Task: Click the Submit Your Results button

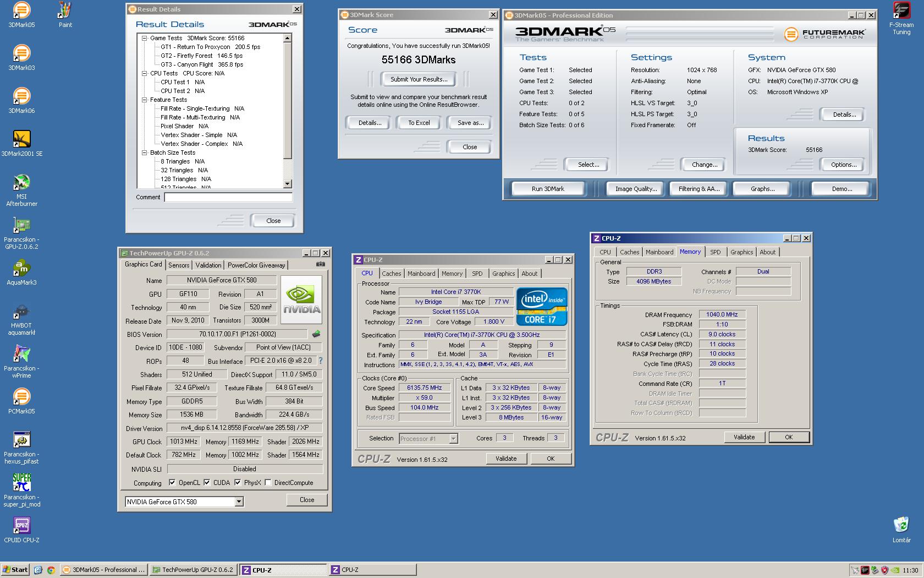Action: (419, 79)
